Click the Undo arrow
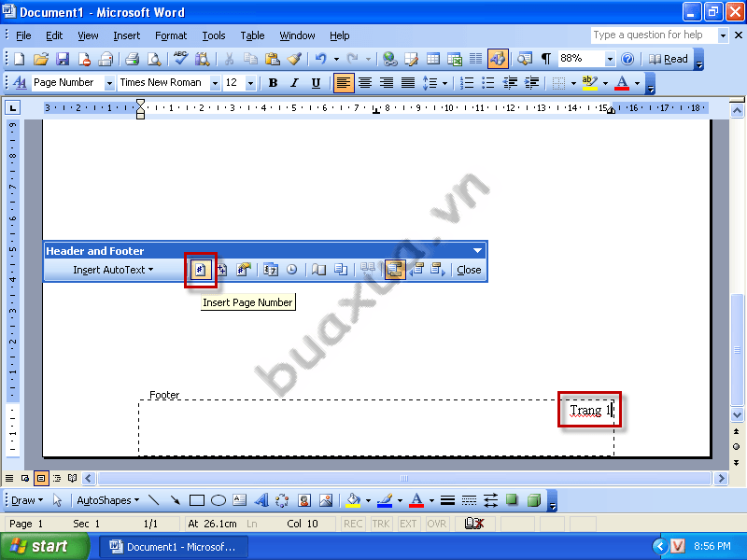747x560 pixels. tap(320, 59)
